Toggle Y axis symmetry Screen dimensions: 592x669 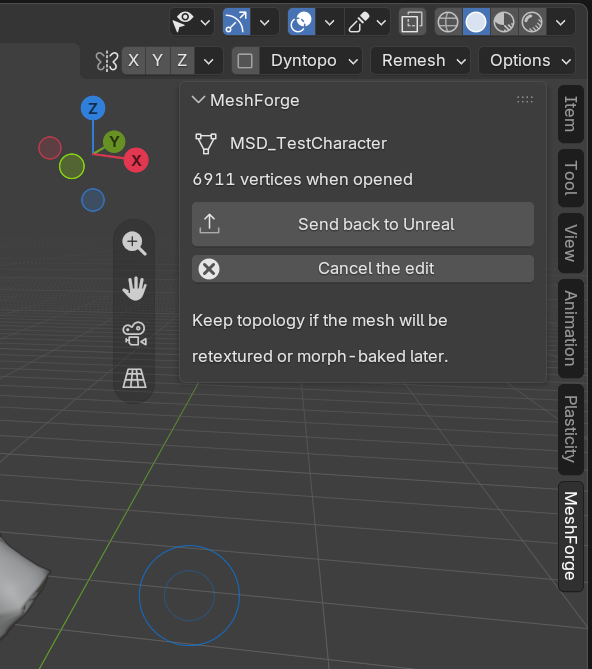(x=158, y=61)
